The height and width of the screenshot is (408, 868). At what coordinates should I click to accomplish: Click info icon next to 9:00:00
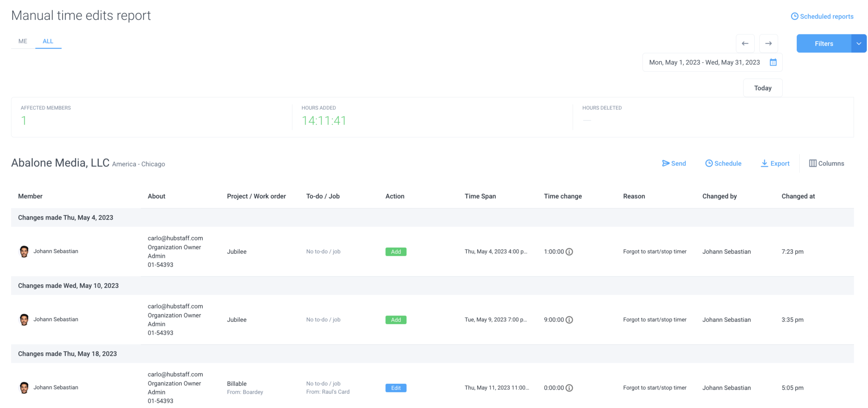[569, 320]
